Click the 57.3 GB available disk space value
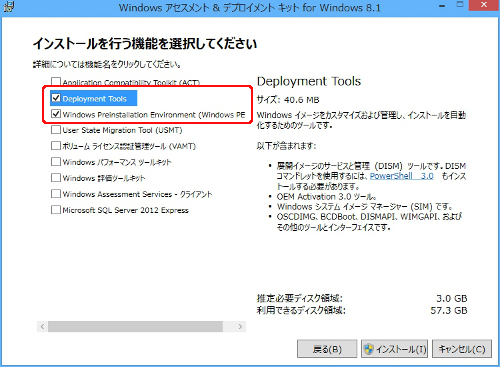500x367 pixels. [x=449, y=310]
